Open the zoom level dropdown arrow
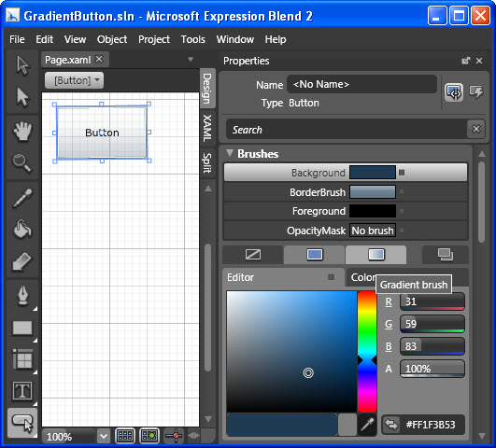Image resolution: width=496 pixels, height=448 pixels. [x=103, y=436]
